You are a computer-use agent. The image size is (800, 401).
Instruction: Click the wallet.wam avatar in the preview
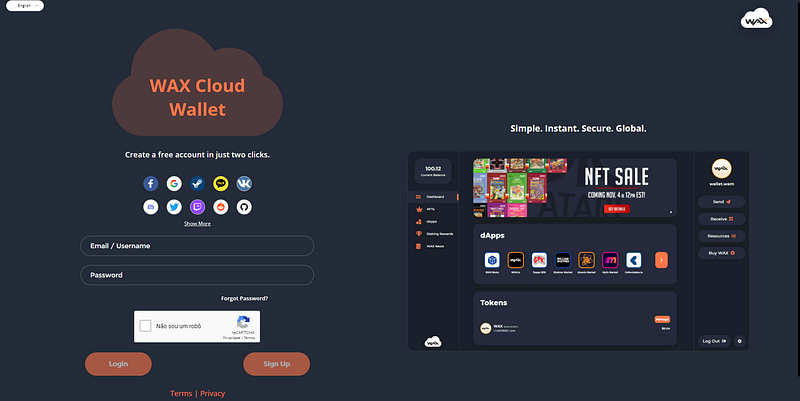coord(721,168)
